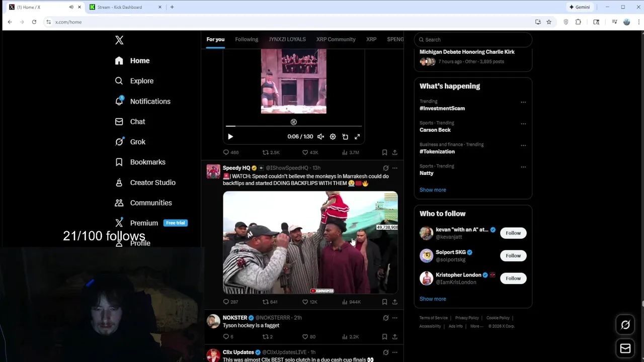Open the floating Grok button
The width and height of the screenshot is (644, 362).
(625, 325)
